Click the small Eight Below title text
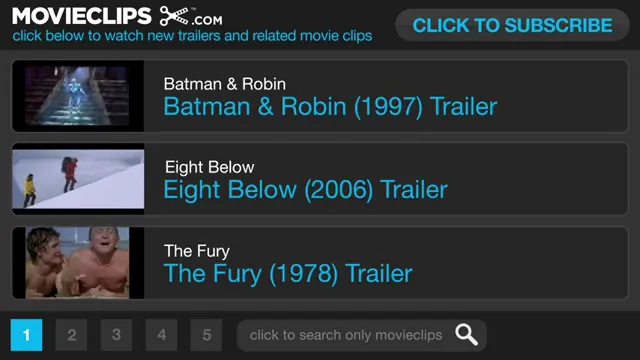 pos(209,167)
